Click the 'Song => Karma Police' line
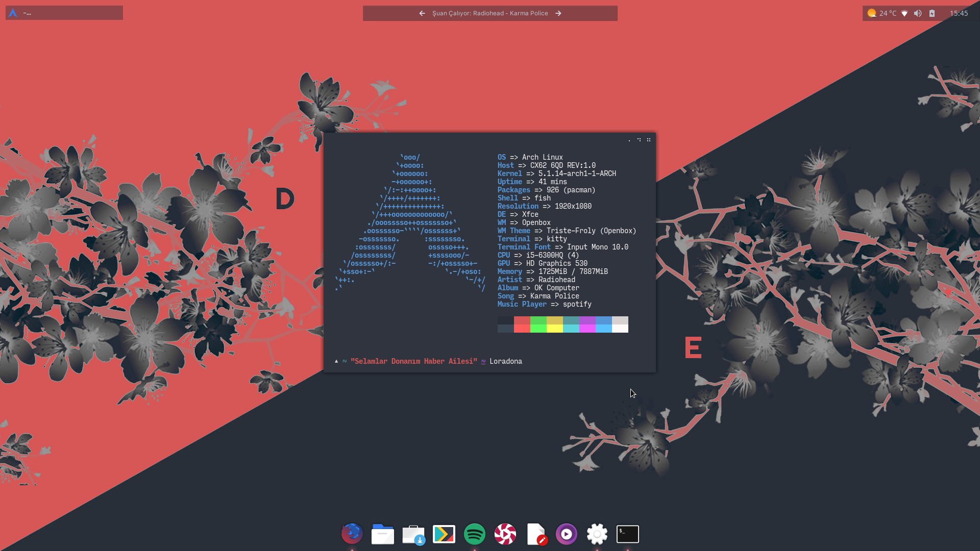This screenshot has height=551, width=980. pyautogui.click(x=538, y=296)
